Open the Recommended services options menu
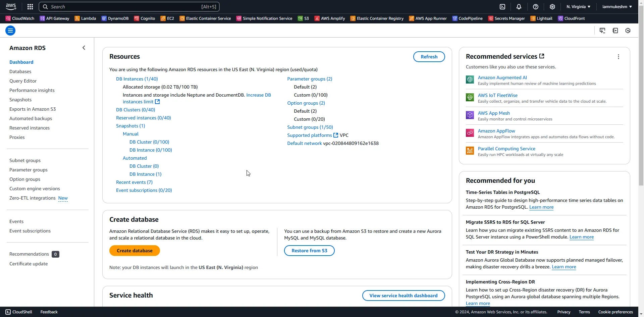 click(x=619, y=57)
